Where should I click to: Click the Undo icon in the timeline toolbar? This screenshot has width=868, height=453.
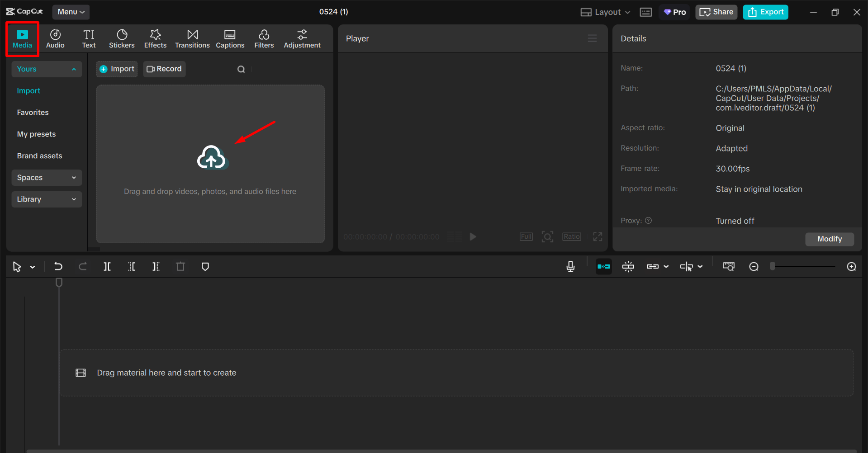58,266
